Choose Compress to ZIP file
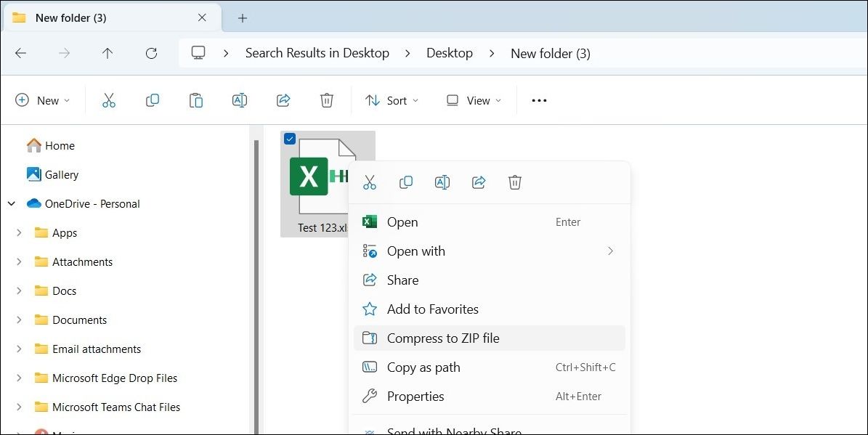This screenshot has width=868, height=435. click(443, 338)
